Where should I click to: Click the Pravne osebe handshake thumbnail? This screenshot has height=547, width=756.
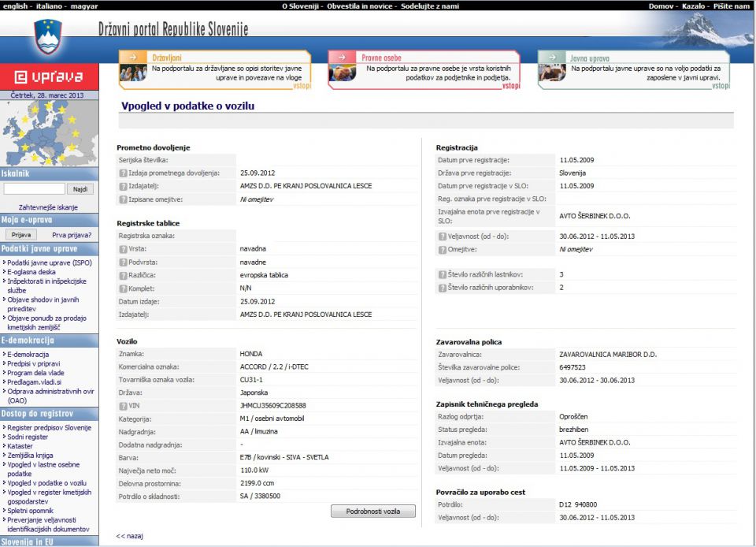click(343, 73)
